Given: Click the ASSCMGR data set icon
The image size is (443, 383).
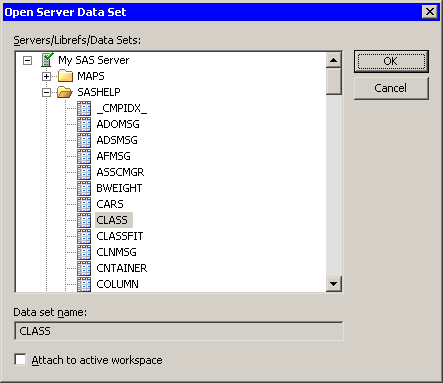Looking at the screenshot, I should (x=84, y=172).
